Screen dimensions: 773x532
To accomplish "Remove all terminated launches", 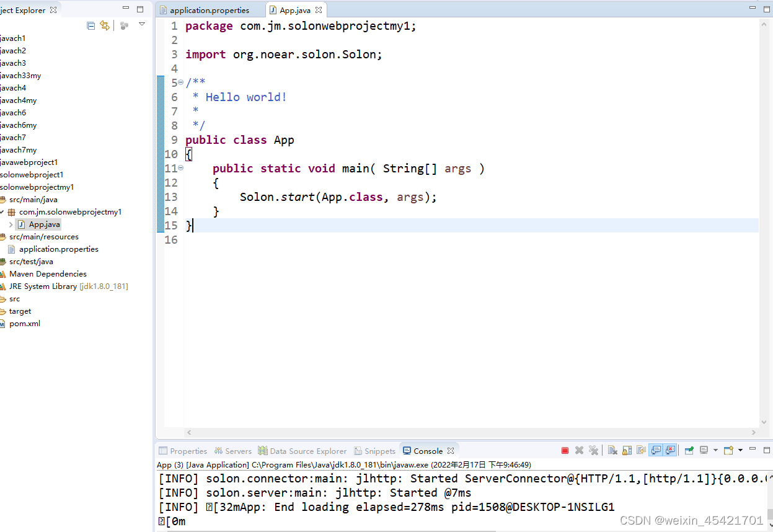I will click(x=594, y=450).
